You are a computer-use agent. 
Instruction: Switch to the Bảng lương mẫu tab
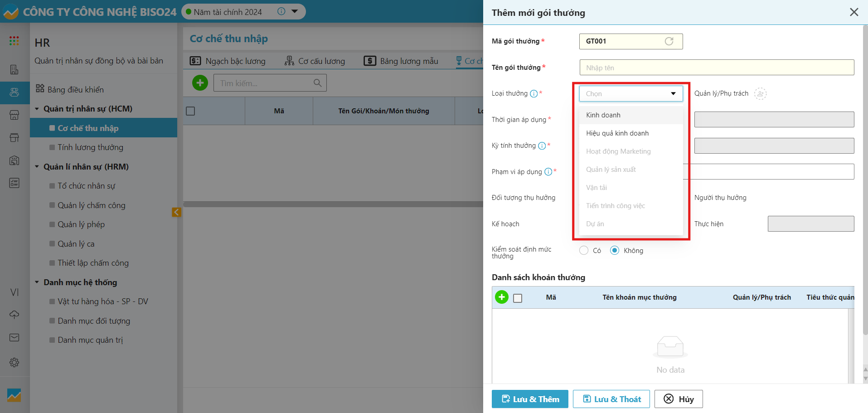[x=401, y=61]
